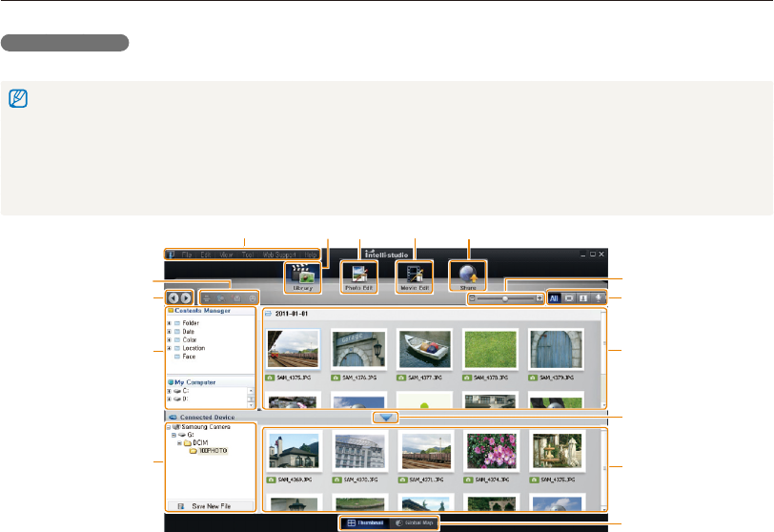Open the View menu
774x532 pixels.
pos(226,256)
